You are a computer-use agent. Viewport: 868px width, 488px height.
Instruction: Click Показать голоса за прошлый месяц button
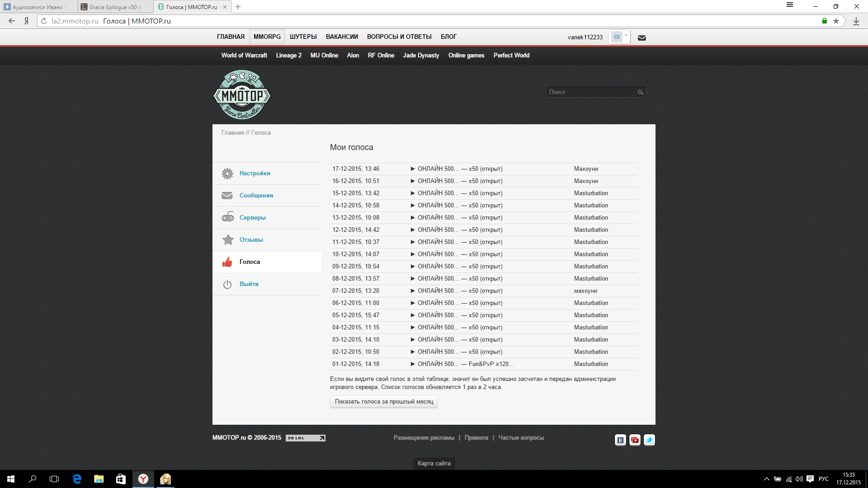[x=384, y=402]
